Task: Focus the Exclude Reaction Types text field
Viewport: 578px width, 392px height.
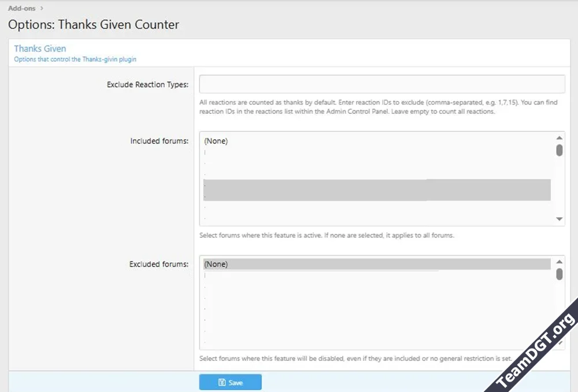Action: coord(381,84)
